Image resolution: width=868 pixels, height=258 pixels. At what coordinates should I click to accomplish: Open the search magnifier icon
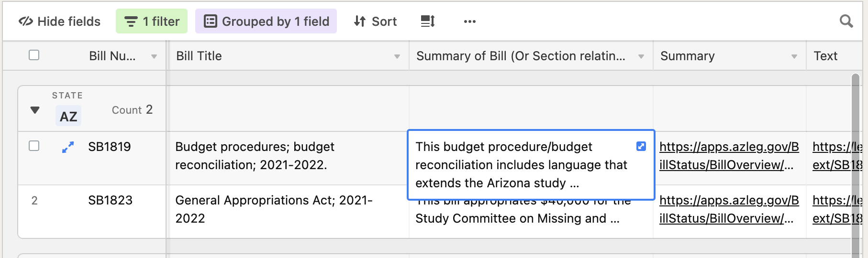tap(846, 21)
